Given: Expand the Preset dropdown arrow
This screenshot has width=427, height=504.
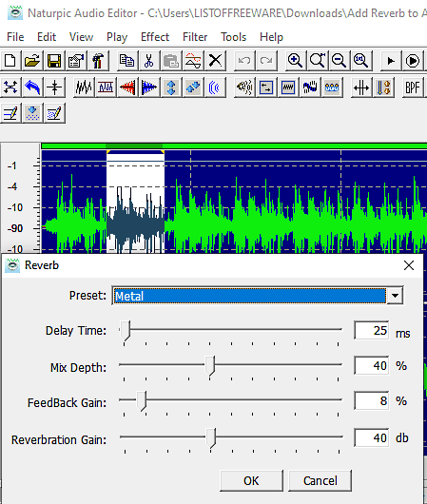Looking at the screenshot, I should coord(396,296).
